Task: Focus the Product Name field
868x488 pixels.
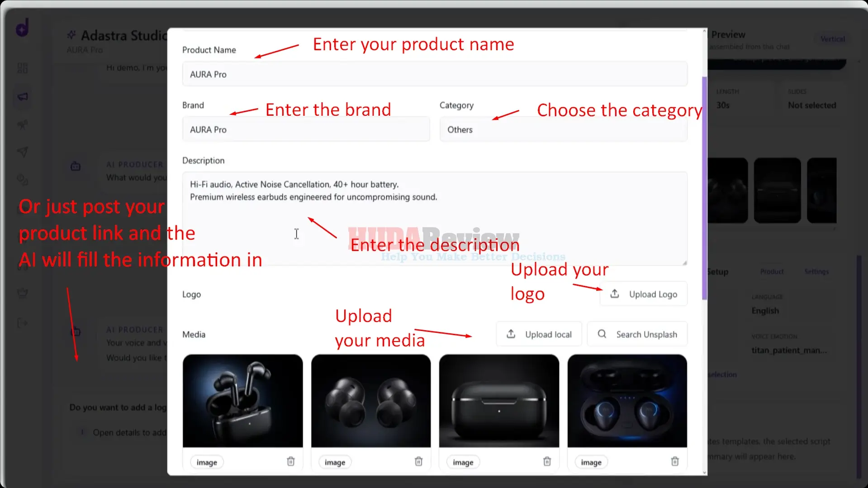Action: coord(435,74)
